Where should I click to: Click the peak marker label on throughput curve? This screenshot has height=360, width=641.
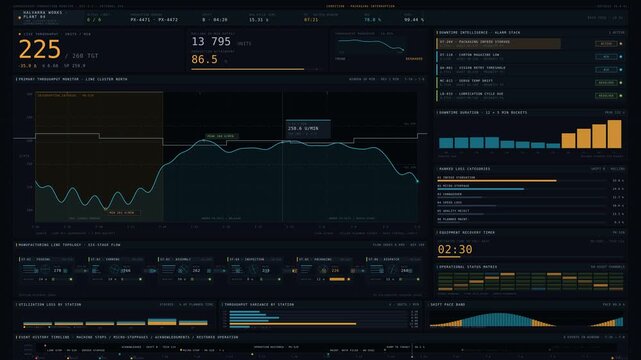pyautogui.click(x=221, y=136)
